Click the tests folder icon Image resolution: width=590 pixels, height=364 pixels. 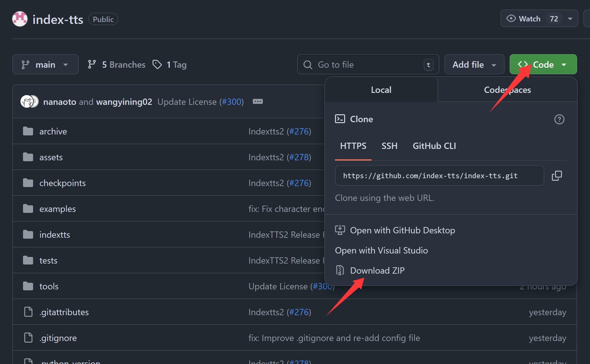tap(28, 260)
